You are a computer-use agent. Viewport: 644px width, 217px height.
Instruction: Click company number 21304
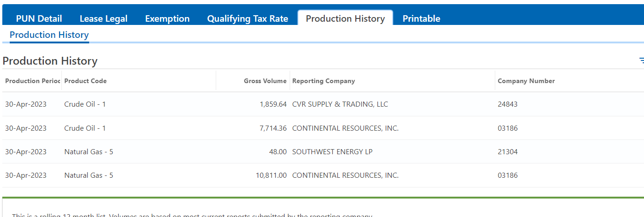(x=507, y=152)
